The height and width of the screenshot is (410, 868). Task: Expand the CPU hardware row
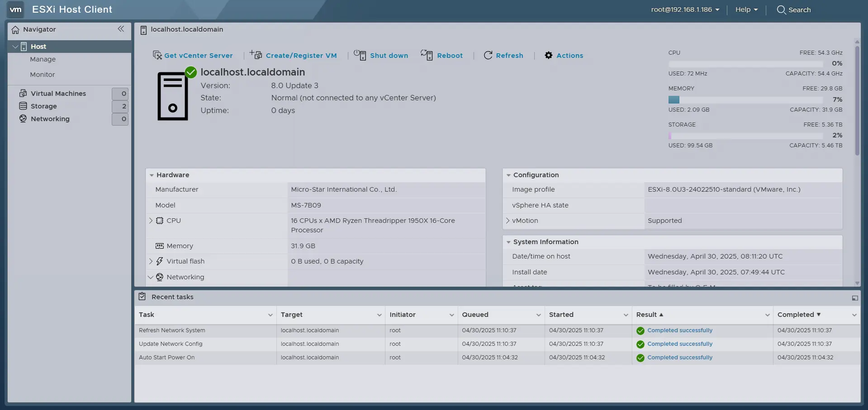[151, 221]
